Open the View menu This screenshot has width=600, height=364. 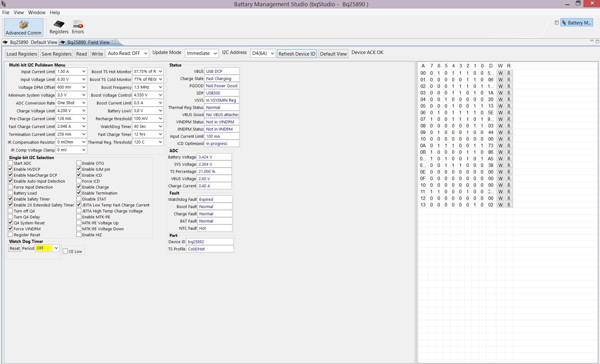[19, 13]
